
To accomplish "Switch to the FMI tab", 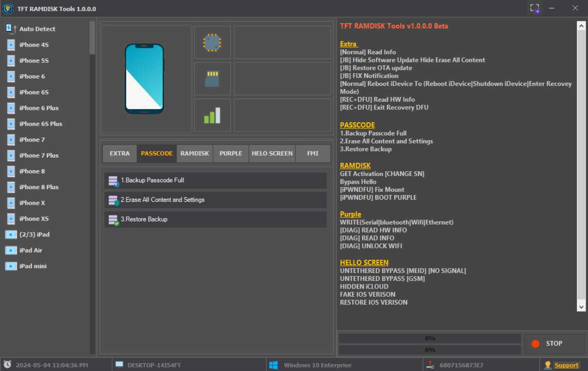I will click(x=313, y=153).
